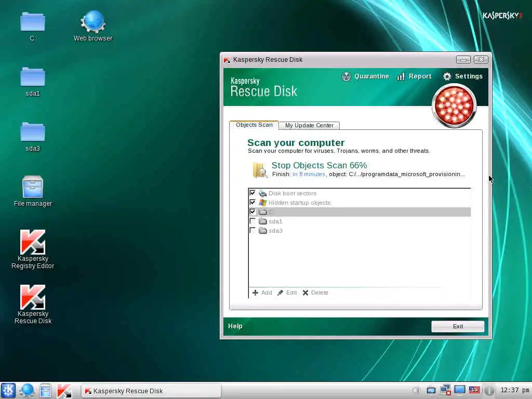Select the Disk boot sectors row

pyautogui.click(x=360, y=193)
